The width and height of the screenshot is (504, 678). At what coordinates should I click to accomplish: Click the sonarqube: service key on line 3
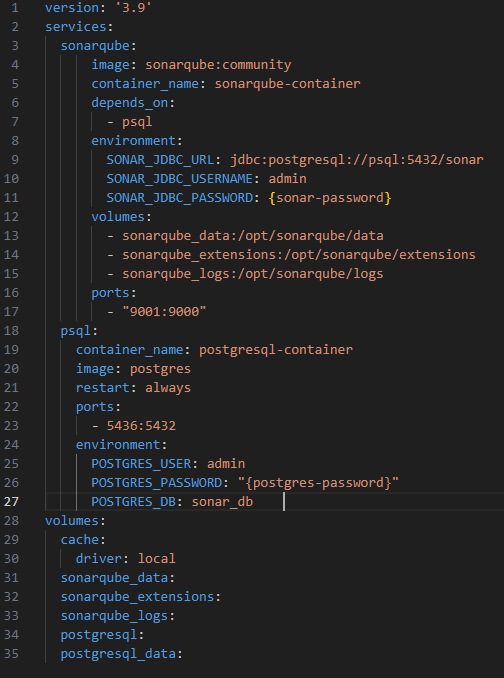pos(99,46)
